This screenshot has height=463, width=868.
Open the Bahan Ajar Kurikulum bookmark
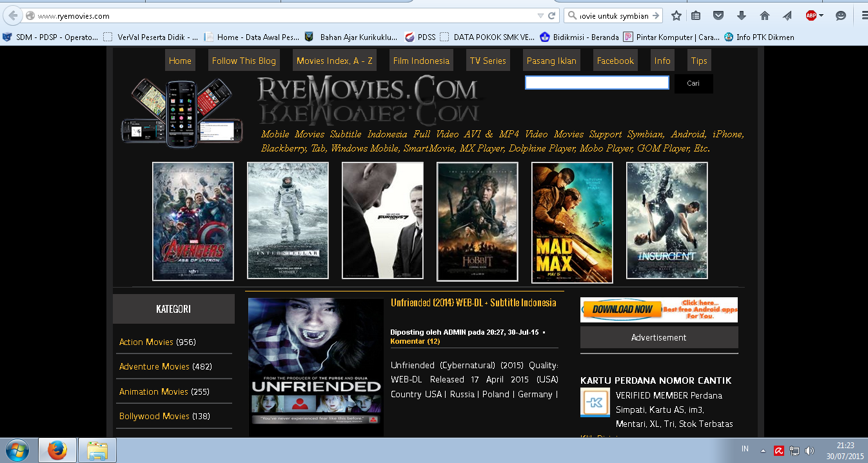(x=351, y=37)
